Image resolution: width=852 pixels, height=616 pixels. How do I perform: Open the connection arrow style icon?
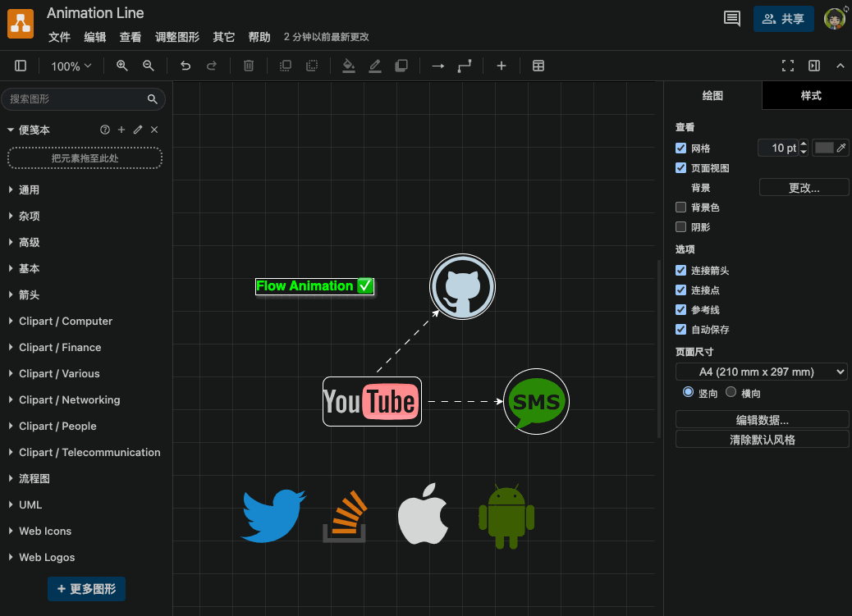tap(438, 66)
